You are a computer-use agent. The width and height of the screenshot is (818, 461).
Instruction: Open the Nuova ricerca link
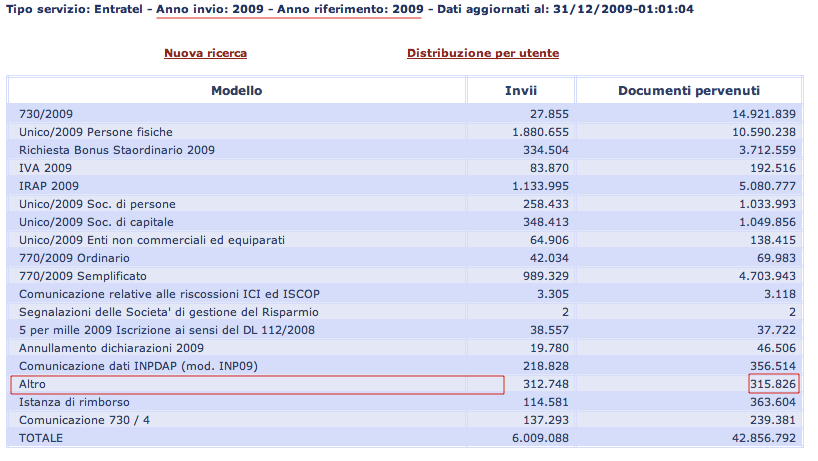pyautogui.click(x=206, y=53)
